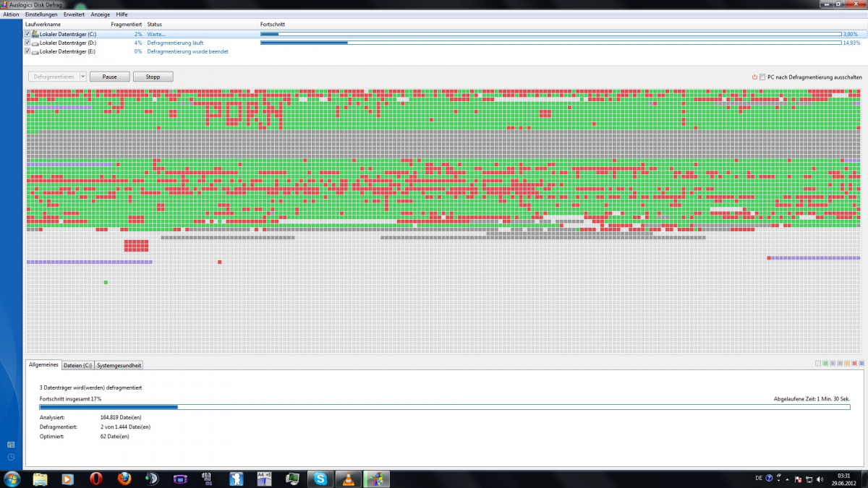Screen dimensions: 868x488
Task: Open the Anzeige menu
Action: (101, 14)
